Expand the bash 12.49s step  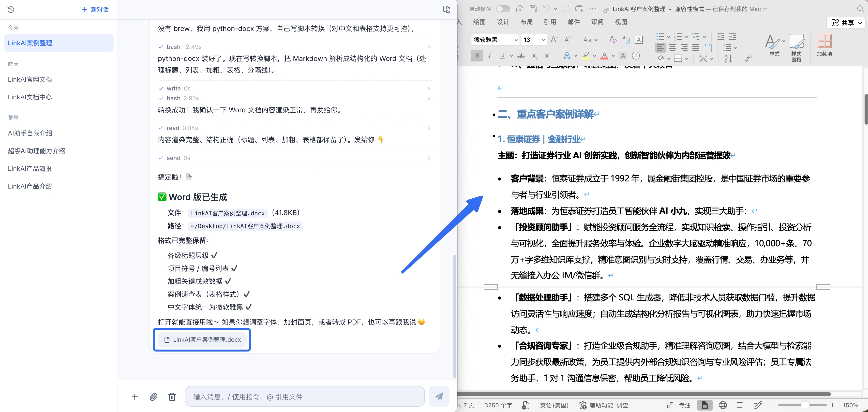click(x=295, y=47)
